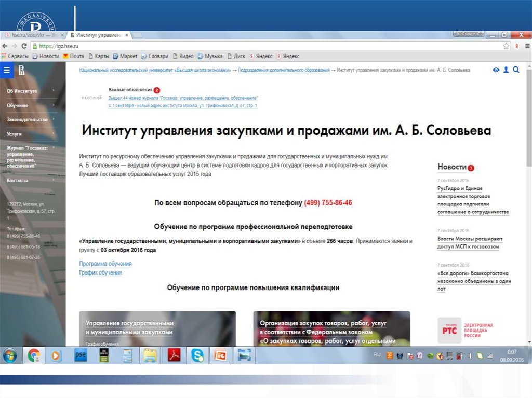Reload the page in the browser

(24, 46)
